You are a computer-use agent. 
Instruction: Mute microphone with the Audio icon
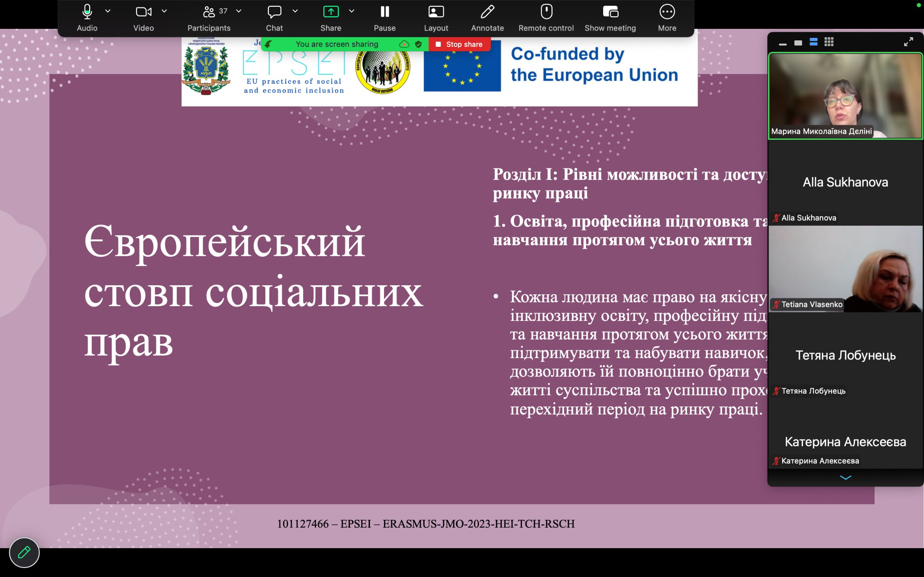[x=87, y=12]
